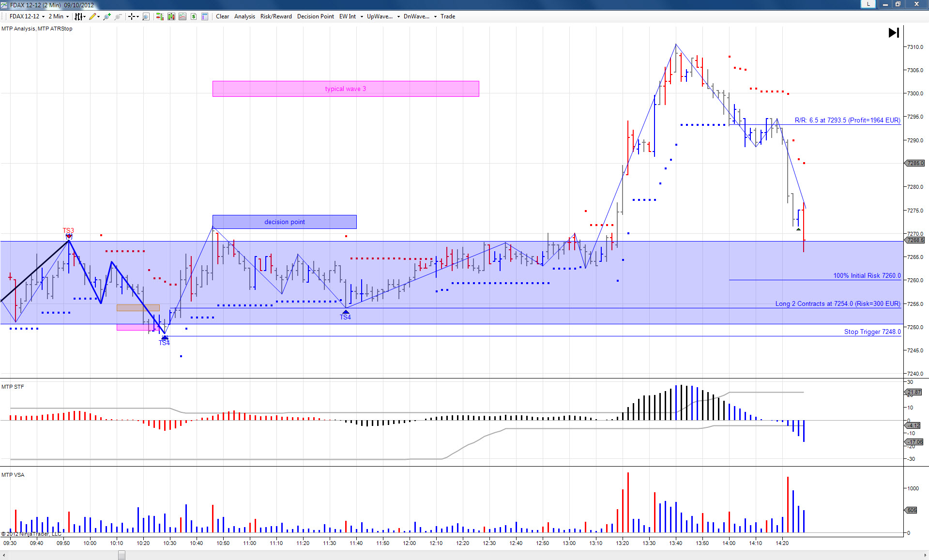Viewport: 929px width, 560px height.
Task: Open the line-chart indicators icon
Action: [183, 16]
